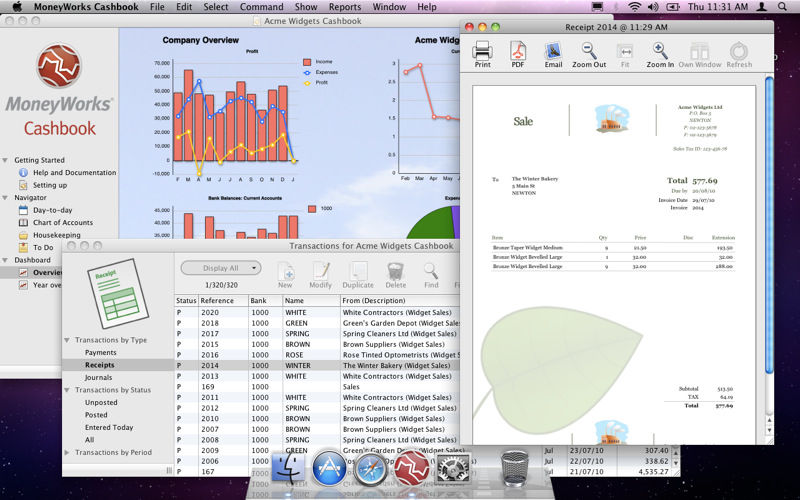Select Payments transaction type
Viewport: 800px width, 500px height.
101,353
